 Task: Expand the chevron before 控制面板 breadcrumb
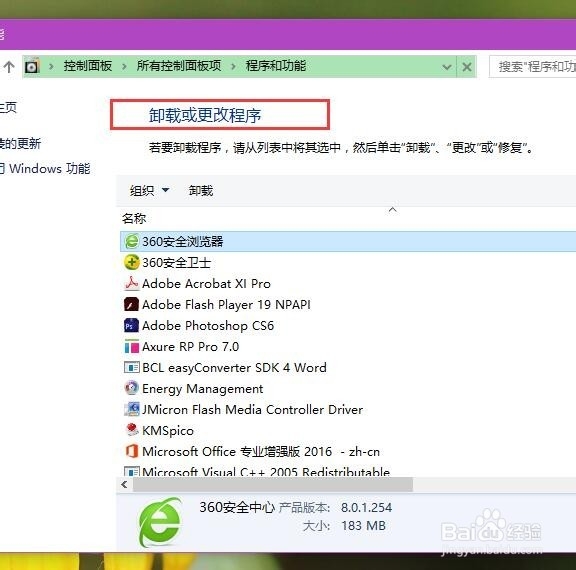click(x=51, y=66)
